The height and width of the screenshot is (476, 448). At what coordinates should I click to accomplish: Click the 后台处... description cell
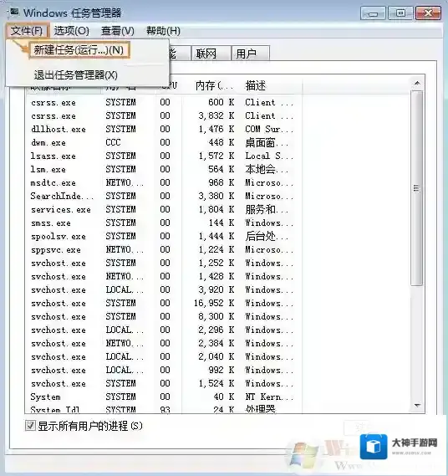pos(267,236)
